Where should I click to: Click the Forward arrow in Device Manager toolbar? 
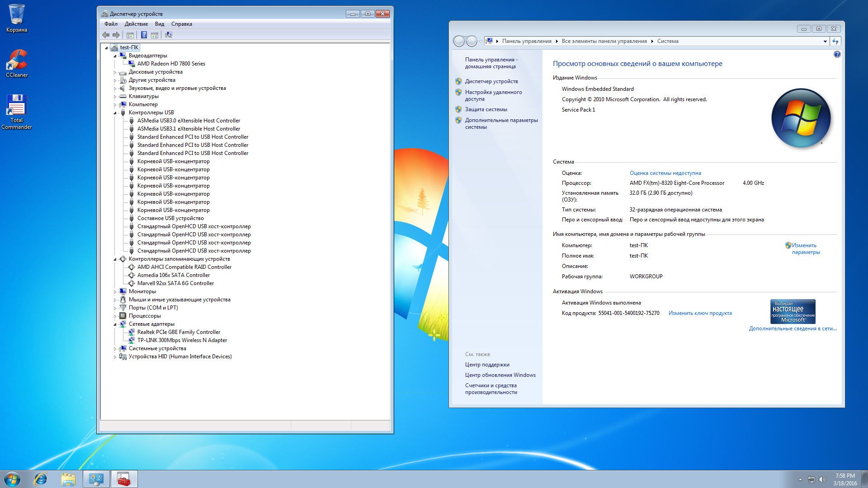coord(116,35)
